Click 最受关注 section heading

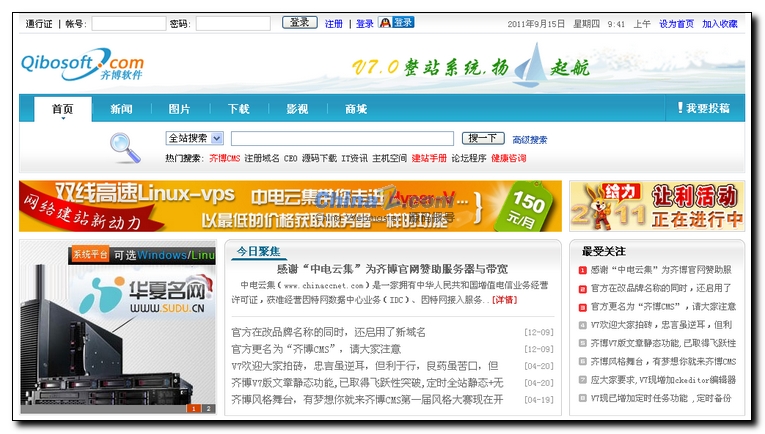(x=604, y=251)
